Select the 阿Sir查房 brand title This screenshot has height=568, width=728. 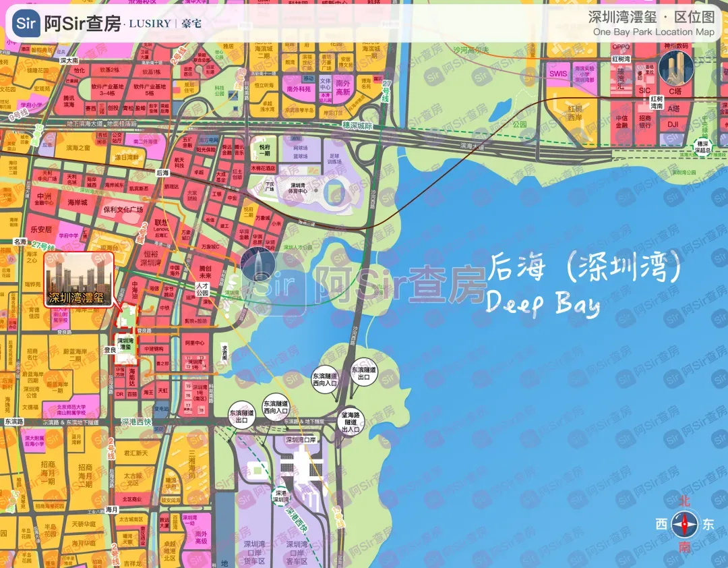[x=83, y=23]
